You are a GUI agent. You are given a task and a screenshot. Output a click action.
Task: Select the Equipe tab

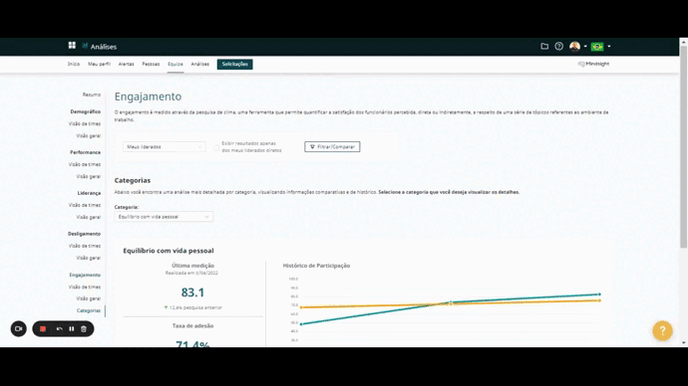click(175, 64)
